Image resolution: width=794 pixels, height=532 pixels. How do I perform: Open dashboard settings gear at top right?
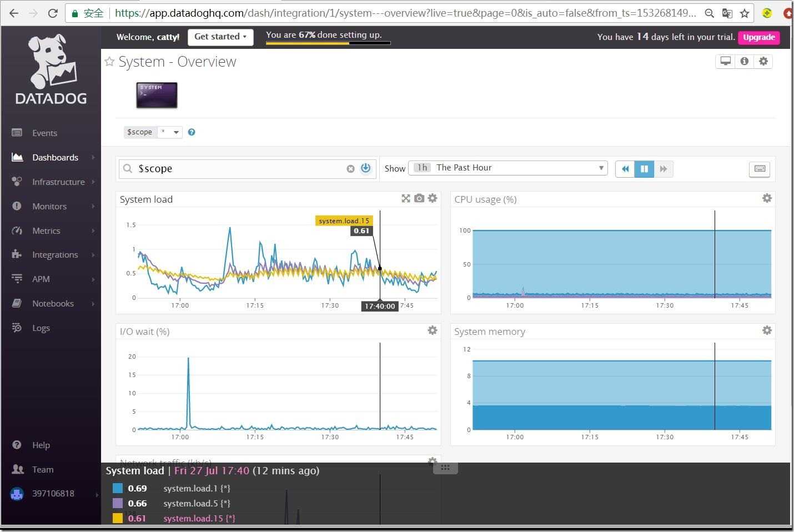763,62
